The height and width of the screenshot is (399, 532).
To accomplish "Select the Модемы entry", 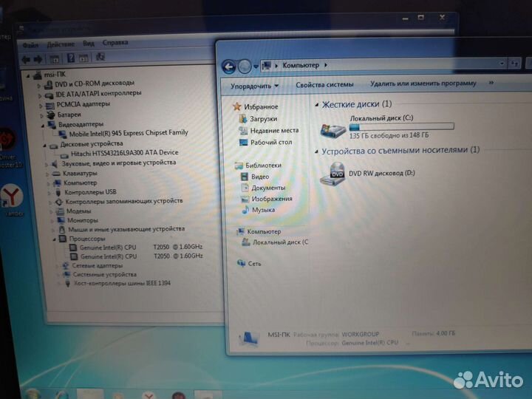I will click(79, 211).
